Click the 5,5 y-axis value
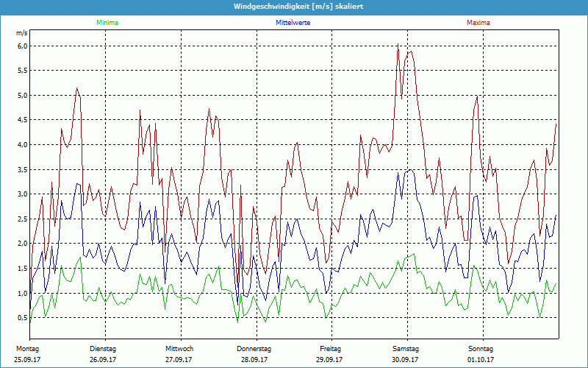The height and width of the screenshot is (368, 588). click(23, 71)
